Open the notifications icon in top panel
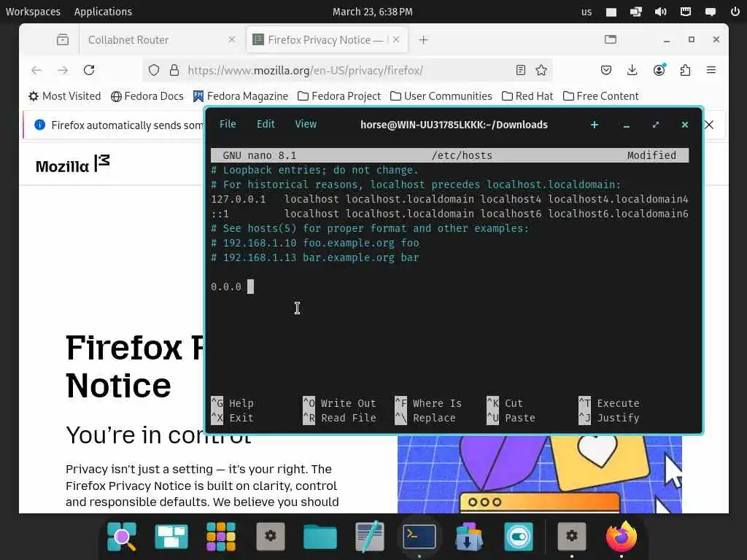This screenshot has width=747, height=560. point(711,12)
